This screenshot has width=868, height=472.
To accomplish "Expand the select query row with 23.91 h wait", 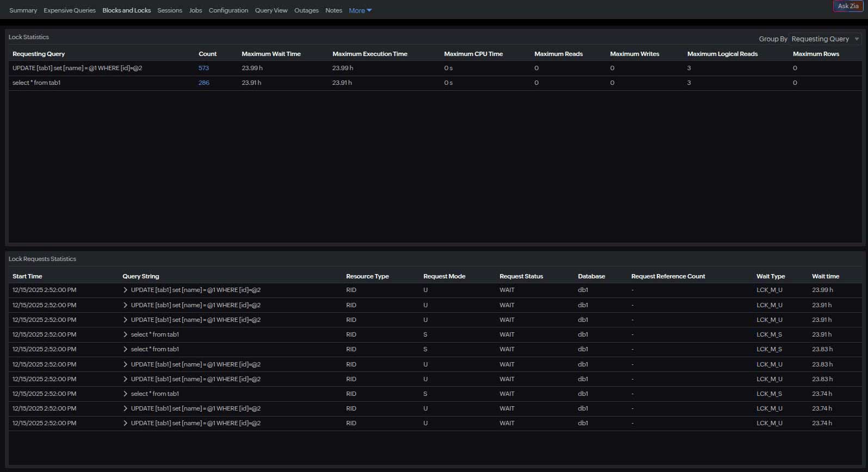I will coord(125,335).
